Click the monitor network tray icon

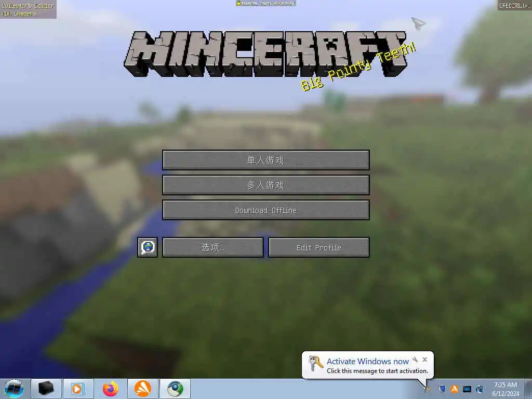(x=467, y=389)
